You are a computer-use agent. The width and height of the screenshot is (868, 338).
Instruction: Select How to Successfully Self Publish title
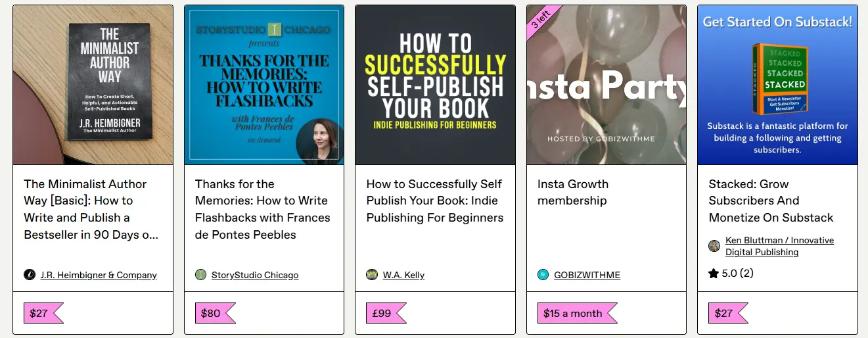click(x=435, y=201)
